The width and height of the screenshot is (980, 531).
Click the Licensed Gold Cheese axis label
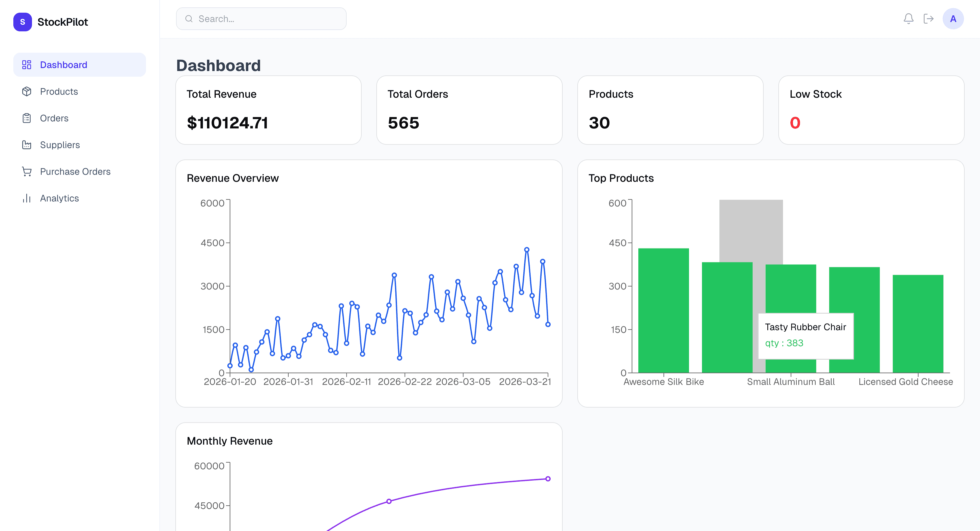pyautogui.click(x=905, y=382)
